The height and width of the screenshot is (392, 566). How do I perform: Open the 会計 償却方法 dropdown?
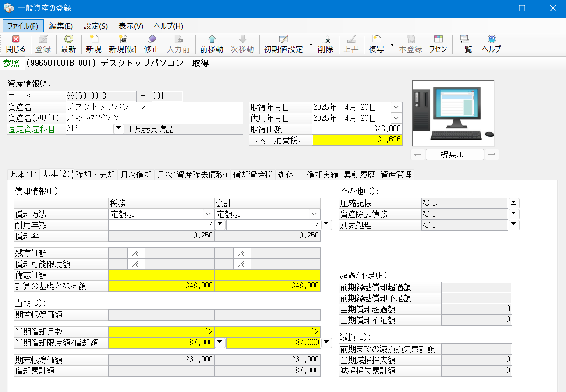click(x=314, y=214)
